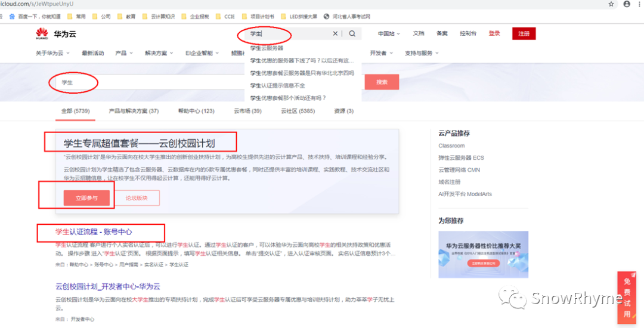Open the 域名注册 recommendation
The width and height of the screenshot is (644, 328).
click(450, 182)
